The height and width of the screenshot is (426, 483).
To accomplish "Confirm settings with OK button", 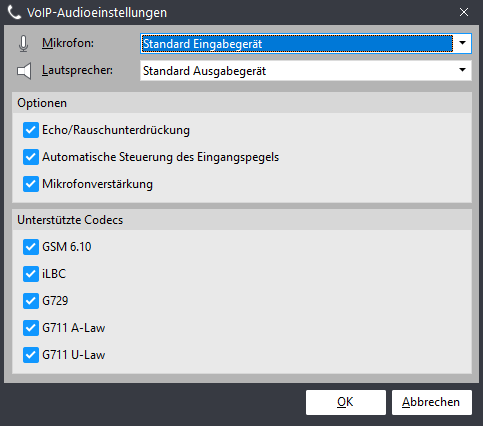I will [346, 402].
